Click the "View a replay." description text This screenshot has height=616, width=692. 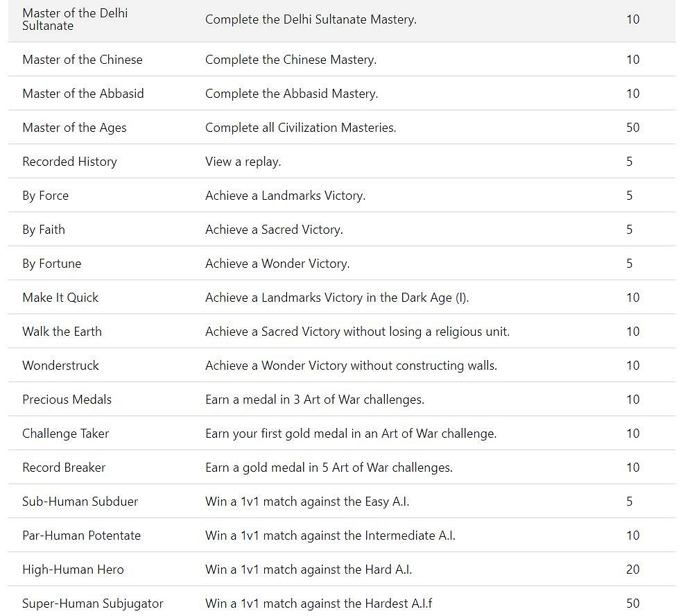[x=243, y=162]
